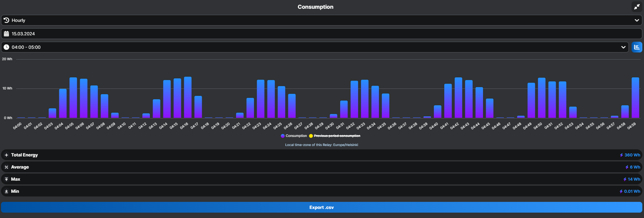Show the Previous period consumption series
The width and height of the screenshot is (644, 218).
337,136
